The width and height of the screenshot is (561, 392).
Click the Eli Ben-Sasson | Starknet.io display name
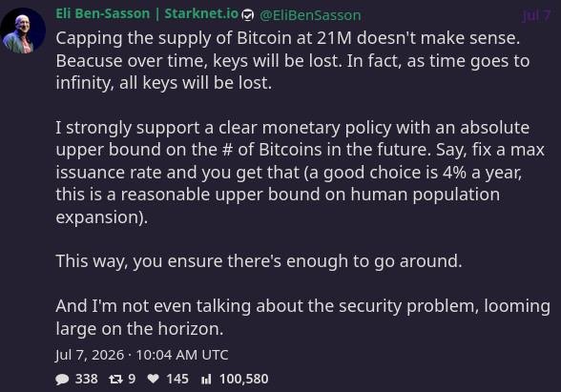pyautogui.click(x=147, y=14)
